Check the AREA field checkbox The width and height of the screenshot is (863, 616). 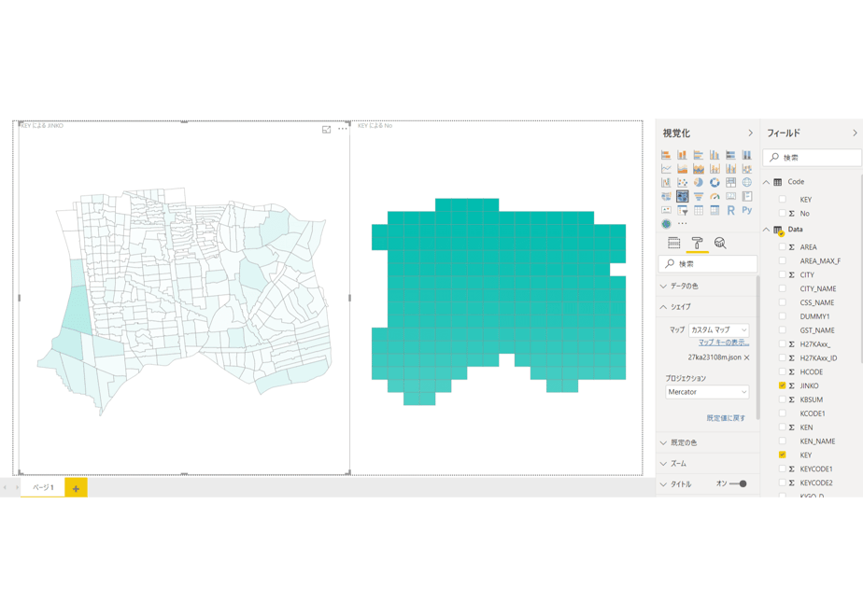coord(782,247)
